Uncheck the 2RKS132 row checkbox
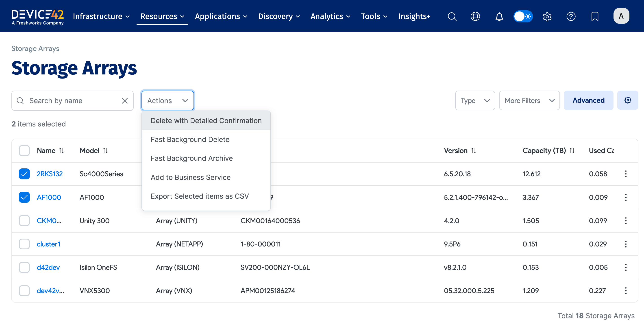 coord(24,174)
